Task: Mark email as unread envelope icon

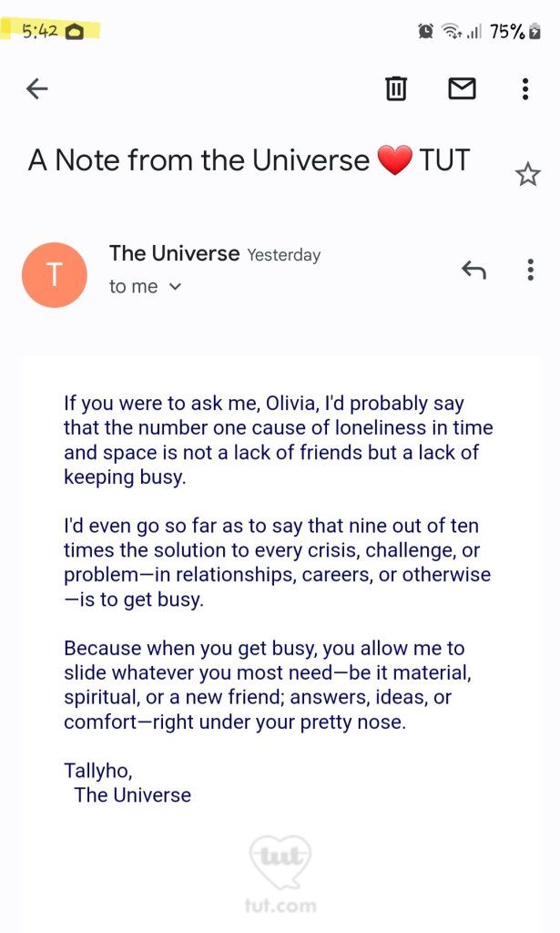Action: pyautogui.click(x=462, y=88)
